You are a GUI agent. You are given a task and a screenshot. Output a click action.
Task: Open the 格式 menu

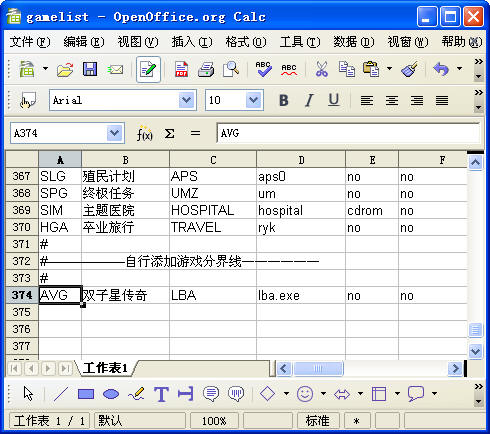246,42
